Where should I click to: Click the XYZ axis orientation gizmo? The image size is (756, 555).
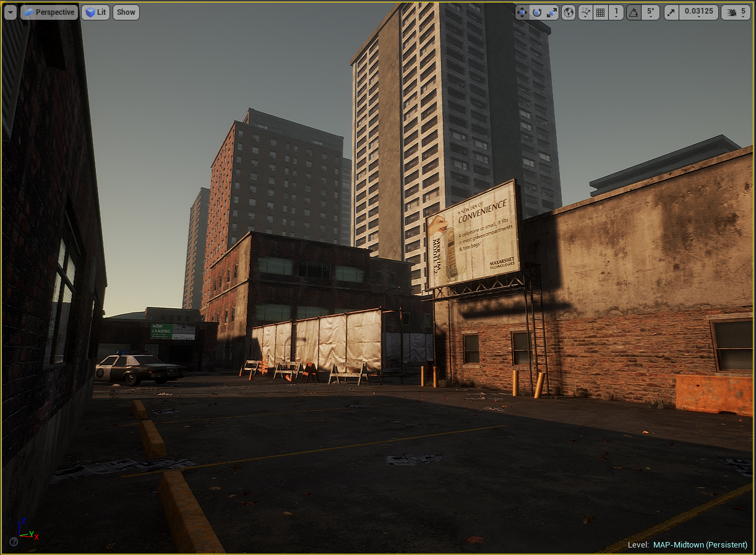(x=27, y=531)
